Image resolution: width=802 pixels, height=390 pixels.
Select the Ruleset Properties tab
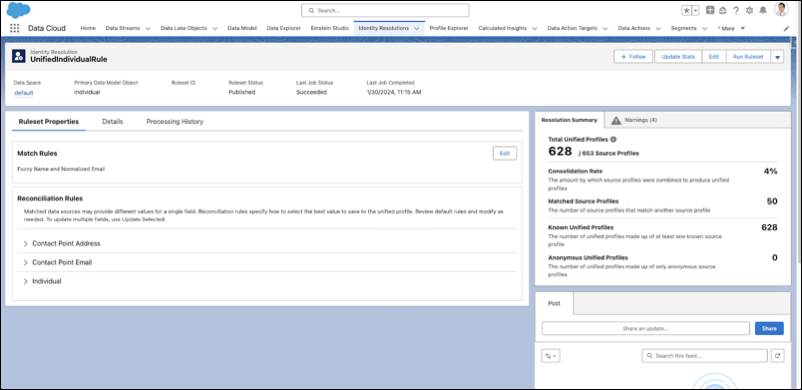[x=49, y=122]
